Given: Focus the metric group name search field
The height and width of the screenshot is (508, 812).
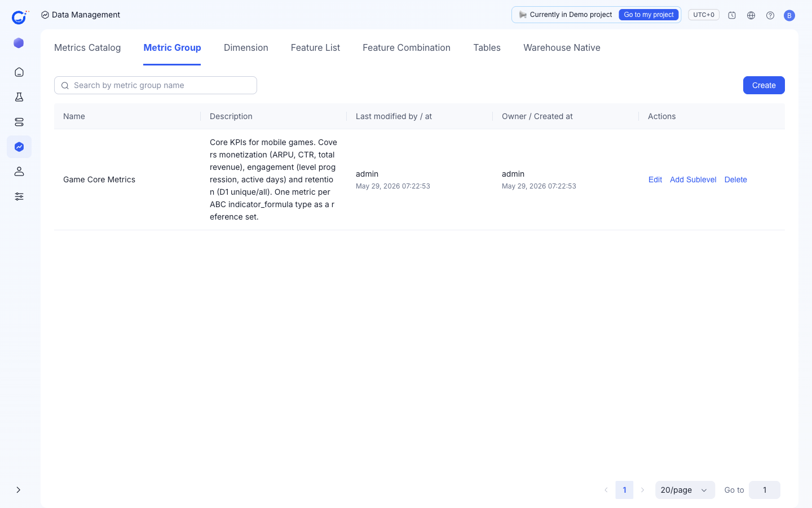Looking at the screenshot, I should tap(156, 85).
